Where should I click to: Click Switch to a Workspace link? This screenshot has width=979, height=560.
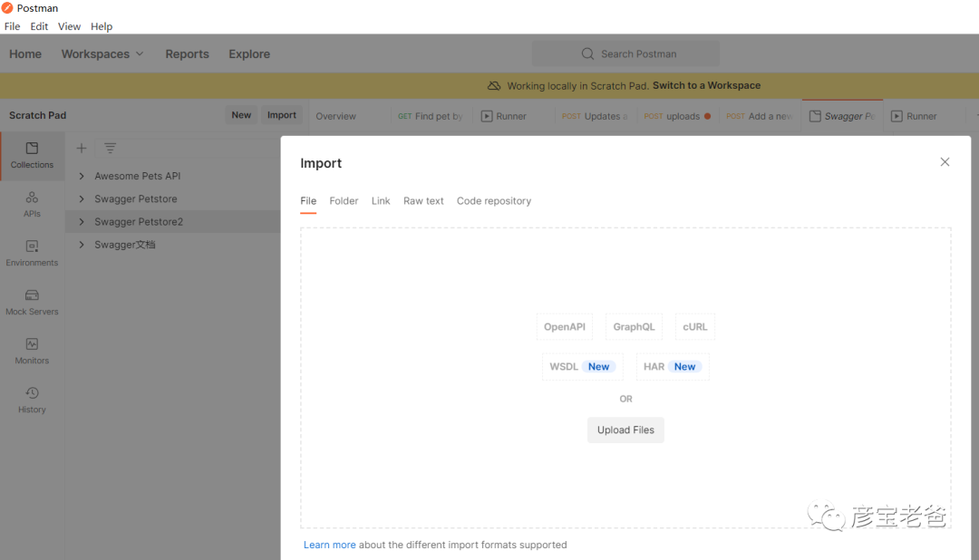point(706,86)
